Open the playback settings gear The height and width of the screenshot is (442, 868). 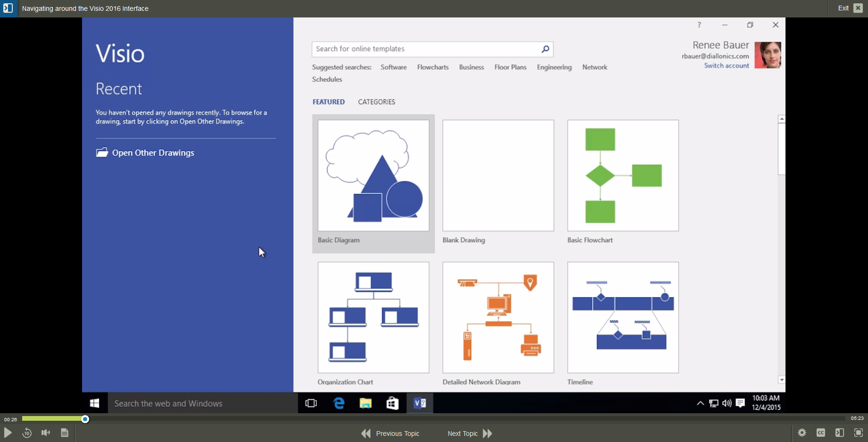pyautogui.click(x=802, y=433)
